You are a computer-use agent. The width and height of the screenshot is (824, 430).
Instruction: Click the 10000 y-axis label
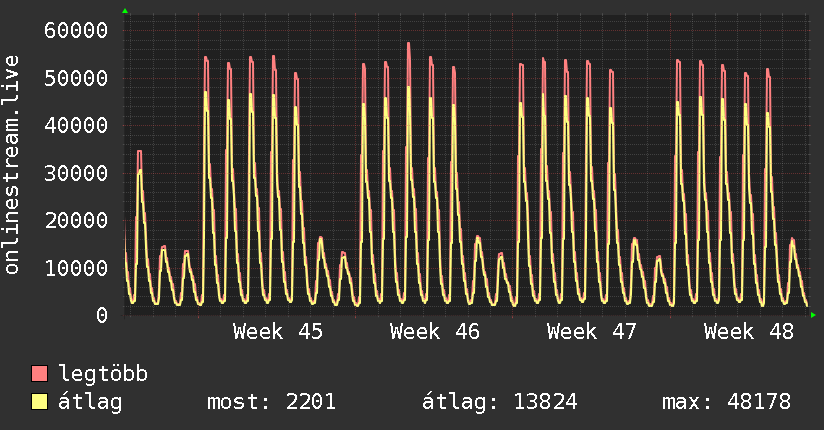[x=76, y=268]
